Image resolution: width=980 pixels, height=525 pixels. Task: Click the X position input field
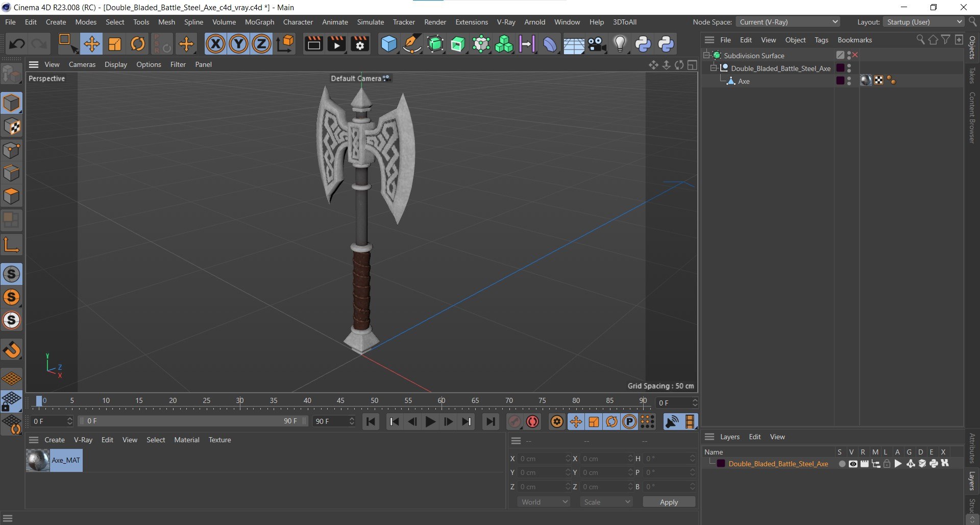pyautogui.click(x=543, y=459)
